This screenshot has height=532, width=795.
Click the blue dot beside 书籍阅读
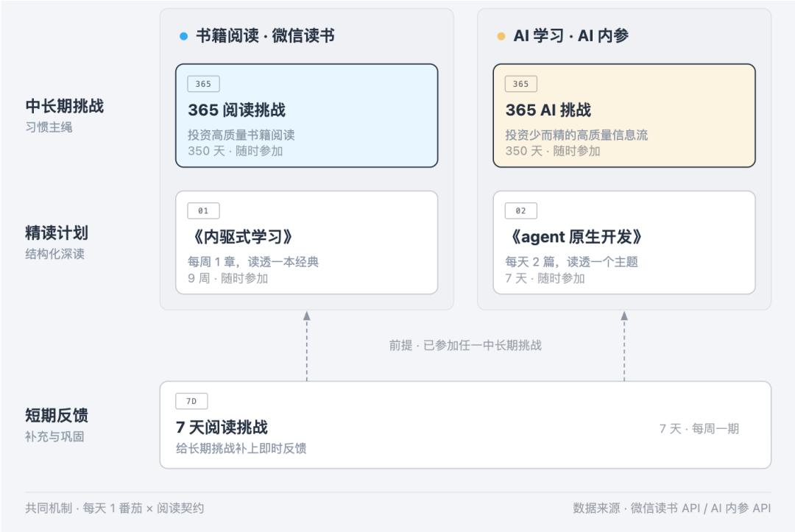click(x=183, y=36)
